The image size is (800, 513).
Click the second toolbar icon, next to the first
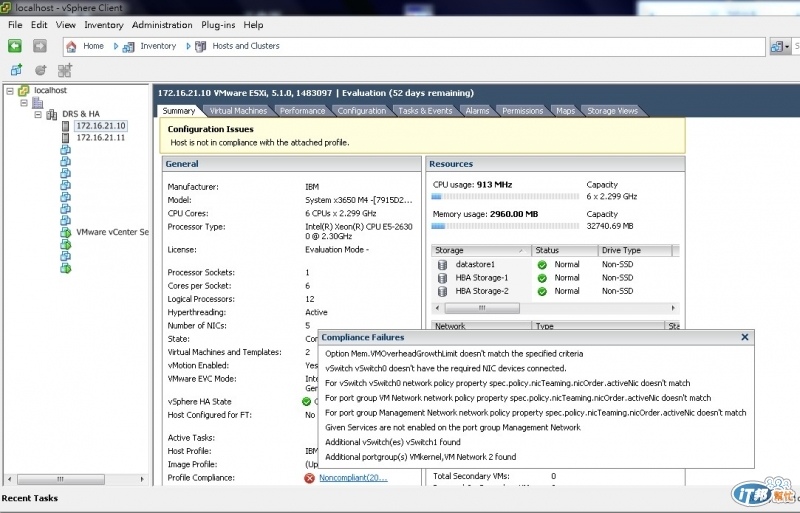(x=40, y=70)
